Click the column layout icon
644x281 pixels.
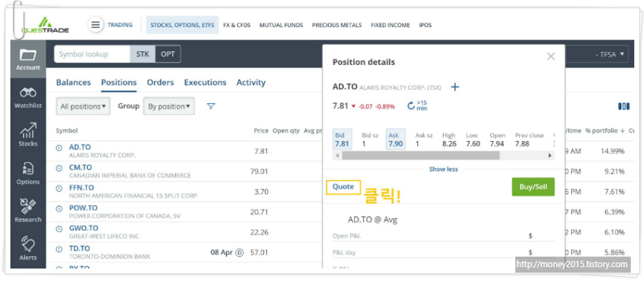623,107
